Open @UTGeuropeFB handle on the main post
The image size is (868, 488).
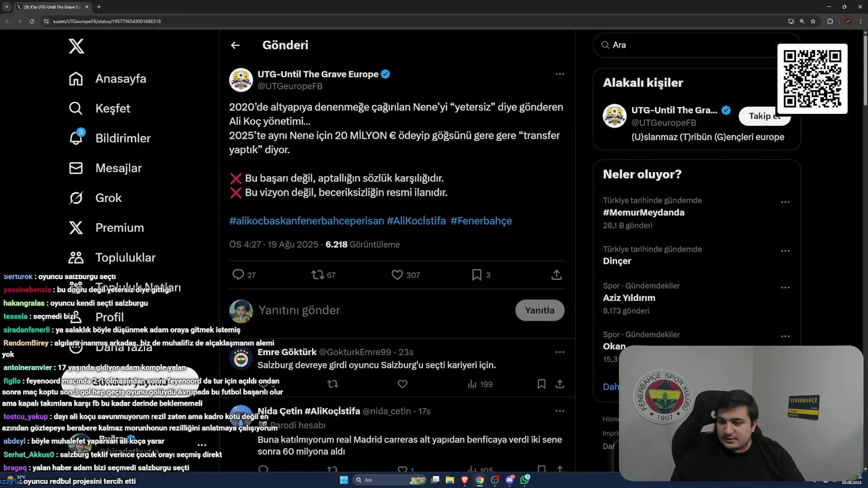(290, 86)
